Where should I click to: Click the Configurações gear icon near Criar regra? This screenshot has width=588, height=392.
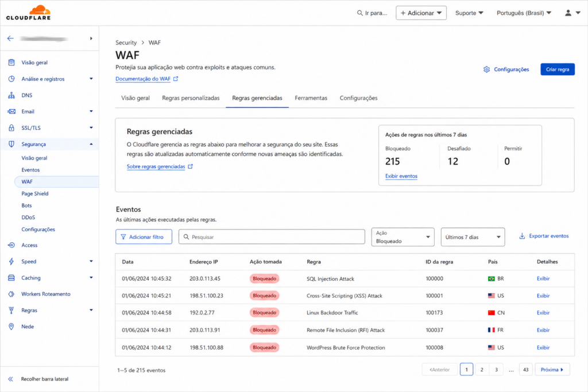(487, 69)
